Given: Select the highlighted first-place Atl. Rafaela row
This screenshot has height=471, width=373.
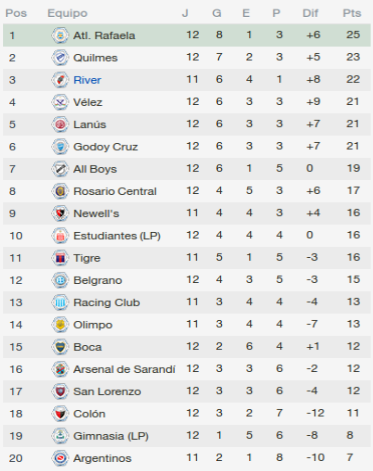Looking at the screenshot, I should click(x=187, y=35).
